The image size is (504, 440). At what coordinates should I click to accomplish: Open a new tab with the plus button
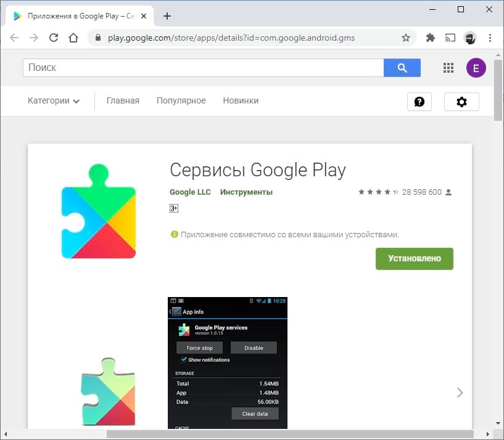[x=167, y=16]
